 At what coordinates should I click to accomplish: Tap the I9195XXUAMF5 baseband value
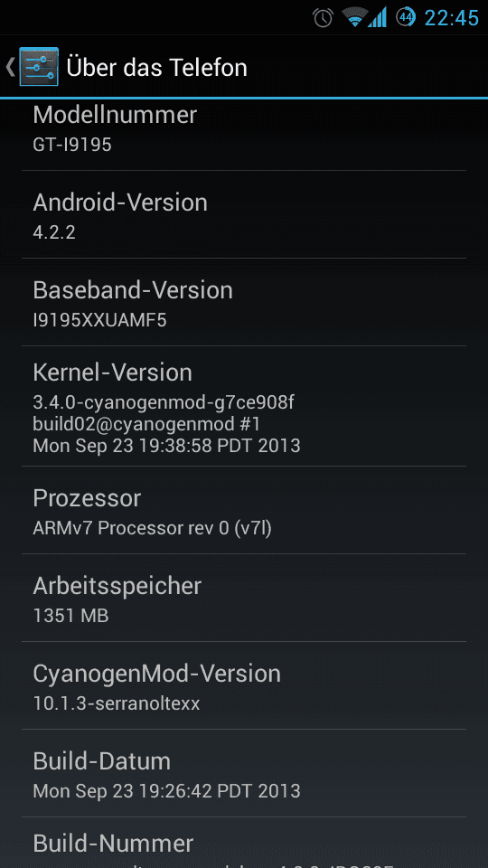99,320
